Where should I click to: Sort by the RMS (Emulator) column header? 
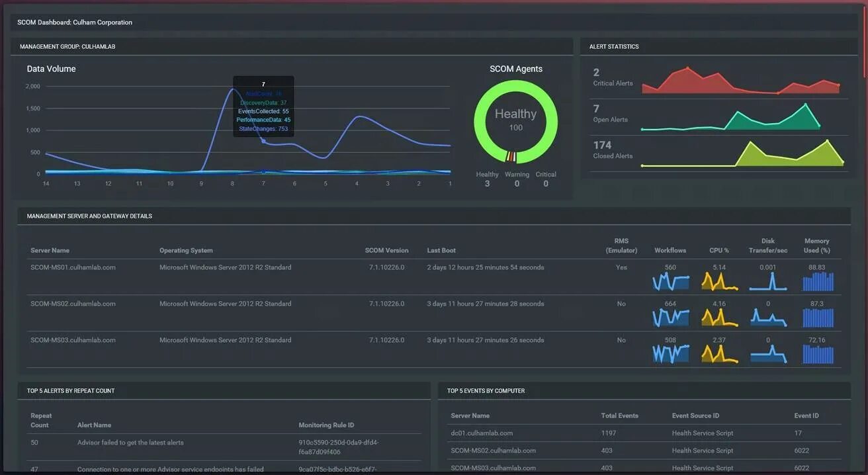click(x=621, y=245)
